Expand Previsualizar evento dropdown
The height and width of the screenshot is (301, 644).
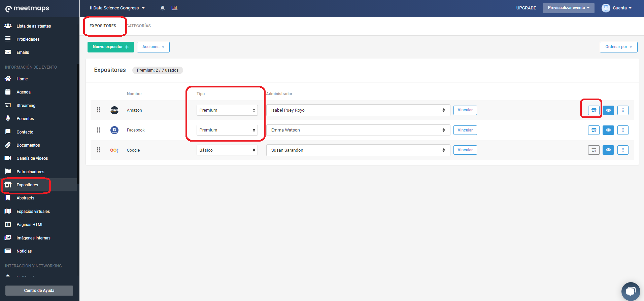[569, 8]
